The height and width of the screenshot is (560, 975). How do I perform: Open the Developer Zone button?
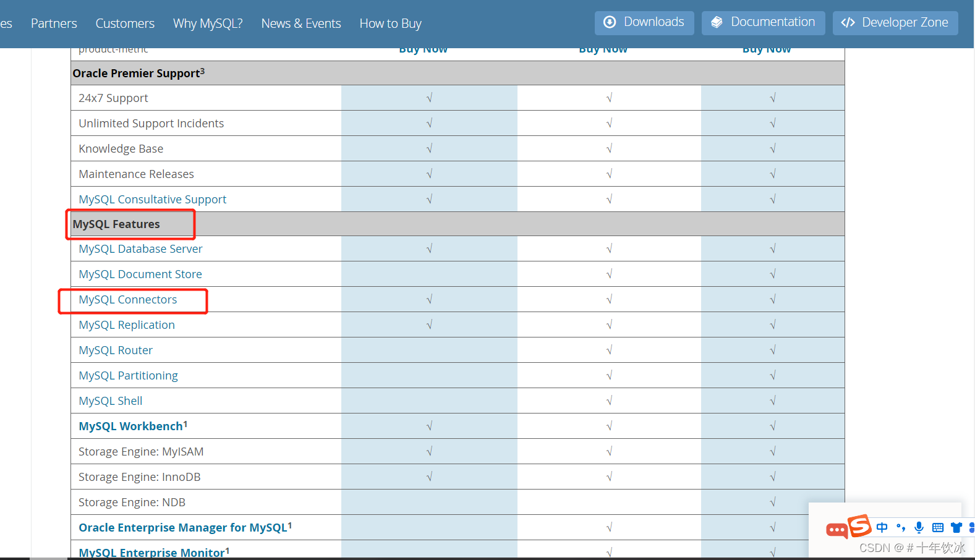tap(895, 23)
